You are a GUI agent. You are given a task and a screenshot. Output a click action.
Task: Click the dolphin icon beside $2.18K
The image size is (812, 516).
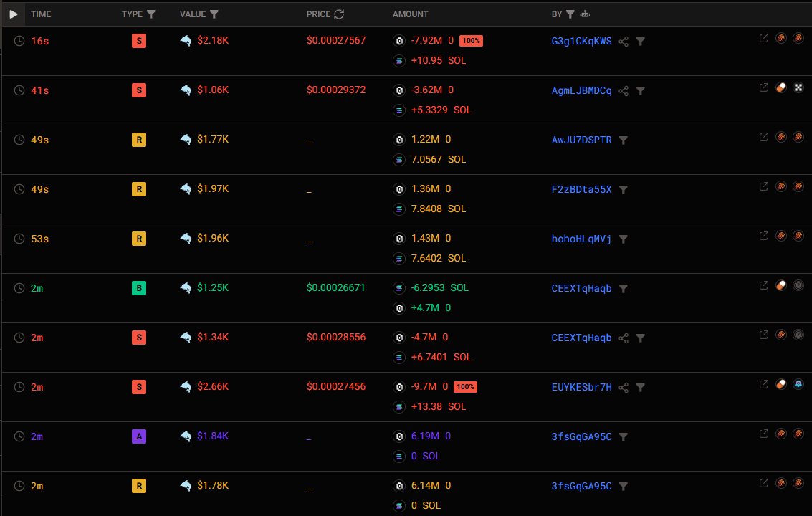click(x=186, y=40)
